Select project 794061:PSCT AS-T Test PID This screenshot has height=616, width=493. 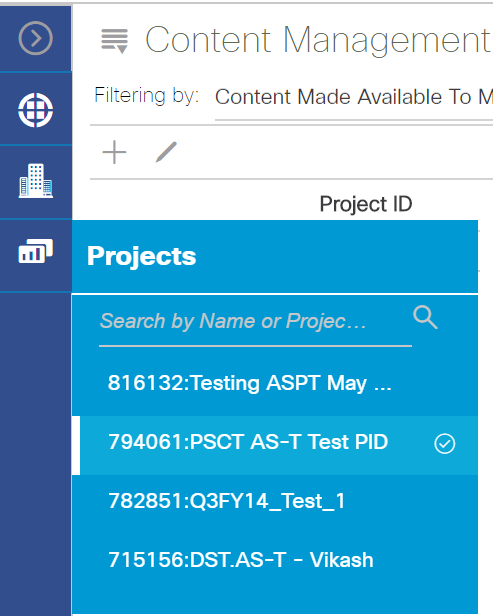pos(275,446)
